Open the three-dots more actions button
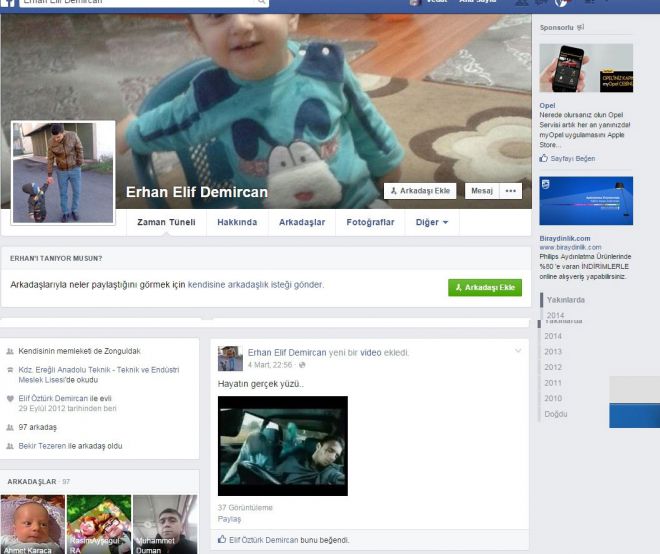This screenshot has width=660, height=554. click(x=512, y=190)
